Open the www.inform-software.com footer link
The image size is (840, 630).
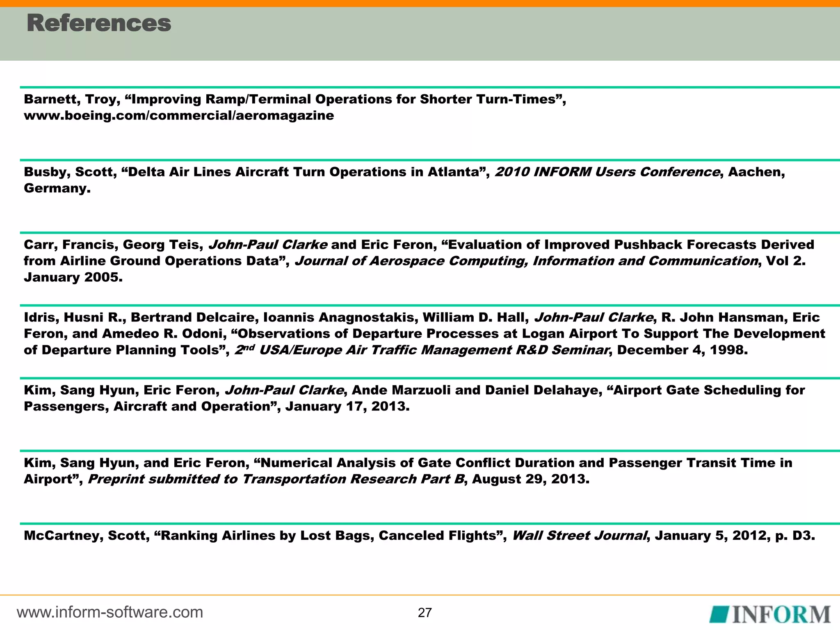coord(110,612)
